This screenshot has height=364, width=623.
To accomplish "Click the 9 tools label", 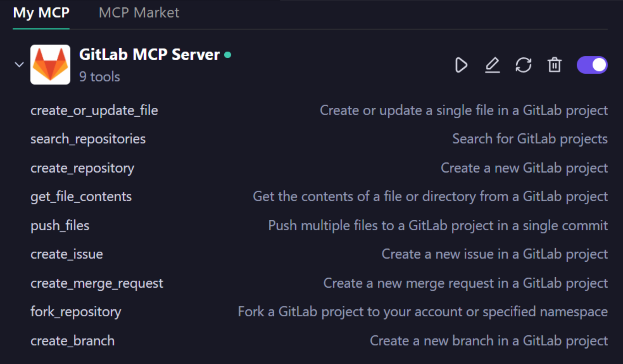I will 99,77.
